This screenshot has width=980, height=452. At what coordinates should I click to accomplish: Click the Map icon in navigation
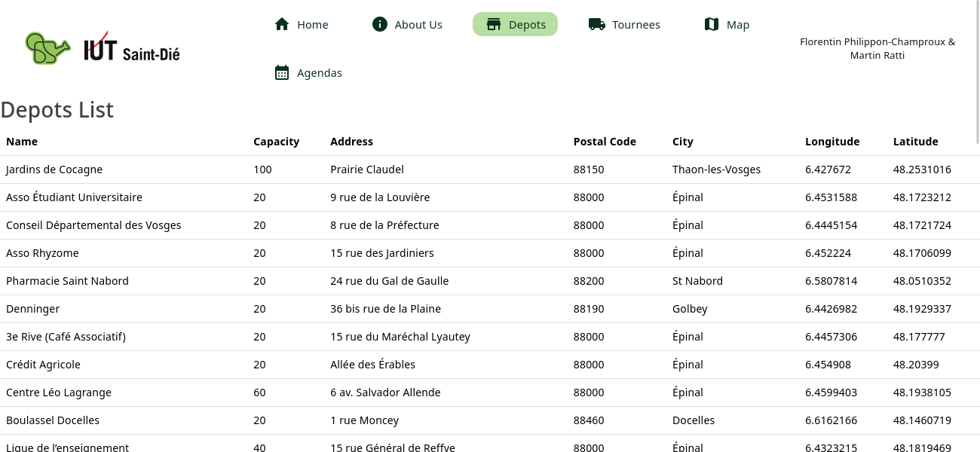click(712, 24)
